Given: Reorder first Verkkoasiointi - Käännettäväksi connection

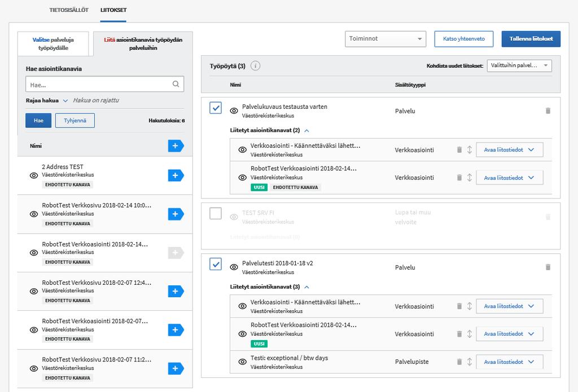Looking at the screenshot, I should pyautogui.click(x=470, y=149).
